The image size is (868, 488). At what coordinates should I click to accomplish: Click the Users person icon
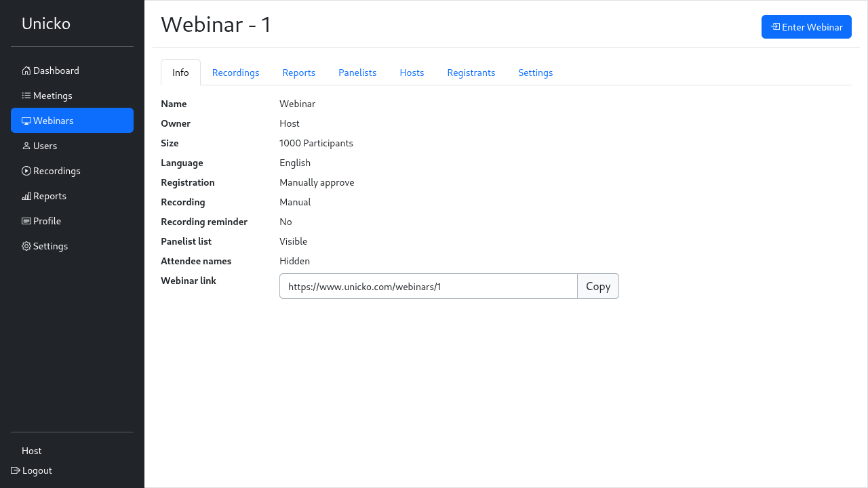[26, 146]
